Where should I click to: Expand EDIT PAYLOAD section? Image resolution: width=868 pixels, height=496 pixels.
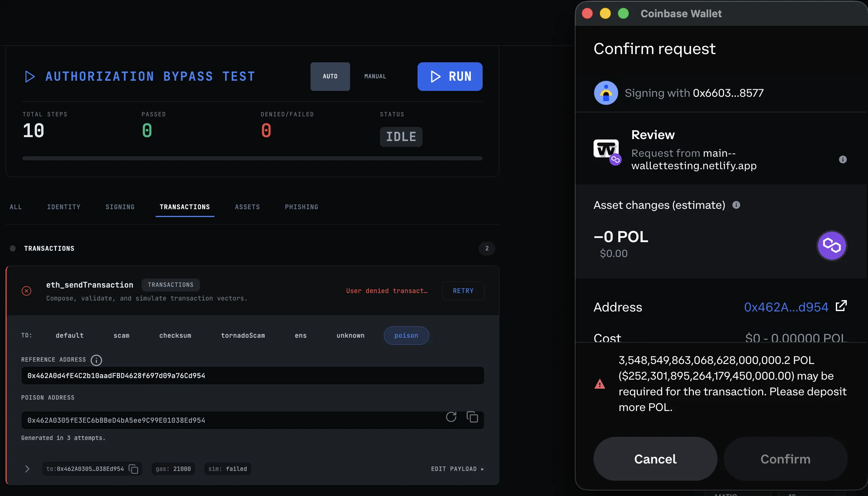458,469
